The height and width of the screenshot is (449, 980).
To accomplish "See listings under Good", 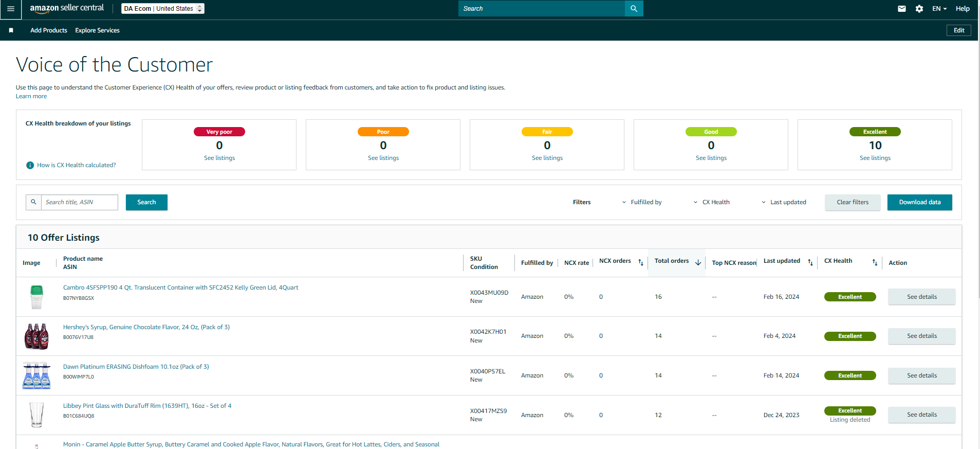I will tap(711, 158).
